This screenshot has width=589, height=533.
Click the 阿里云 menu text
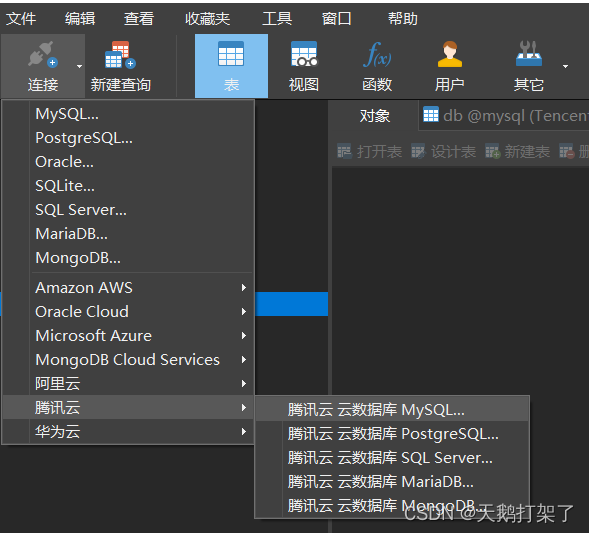pyautogui.click(x=57, y=384)
